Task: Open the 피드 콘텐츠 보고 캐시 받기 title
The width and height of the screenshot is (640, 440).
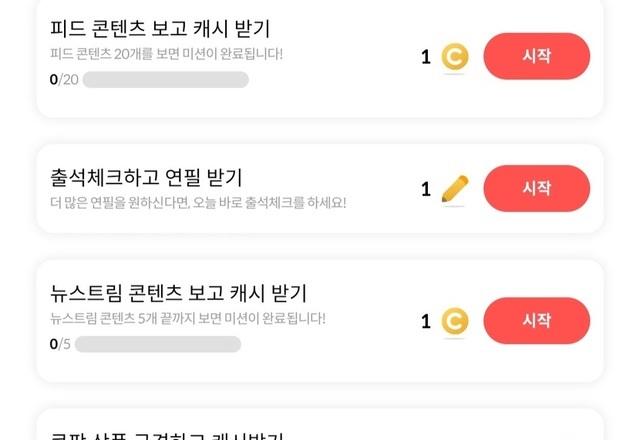Action: tap(160, 29)
